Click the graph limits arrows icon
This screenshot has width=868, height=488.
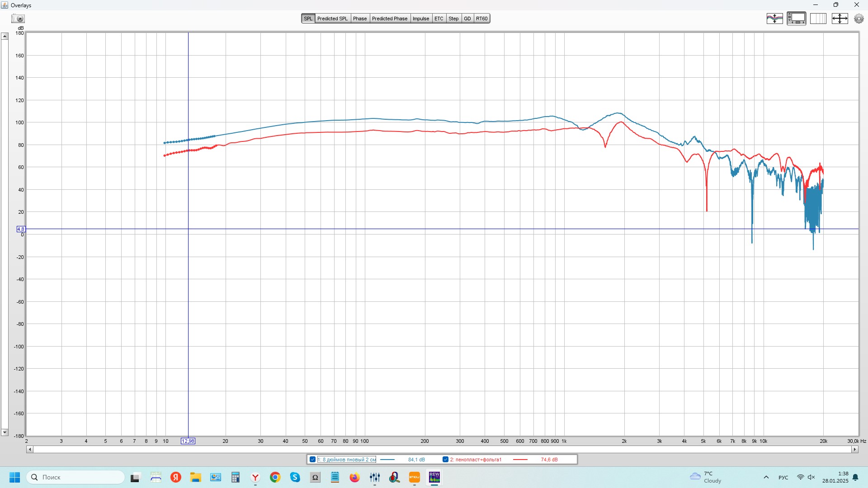click(x=840, y=19)
